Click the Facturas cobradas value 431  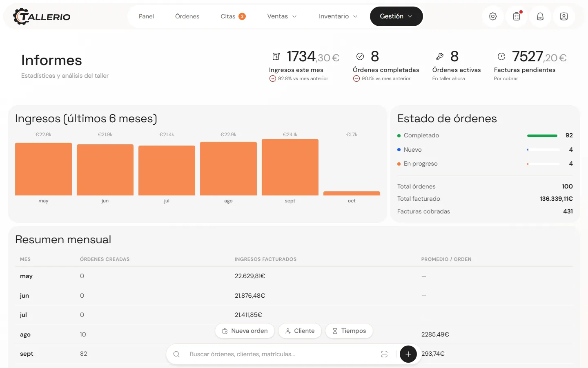568,211
